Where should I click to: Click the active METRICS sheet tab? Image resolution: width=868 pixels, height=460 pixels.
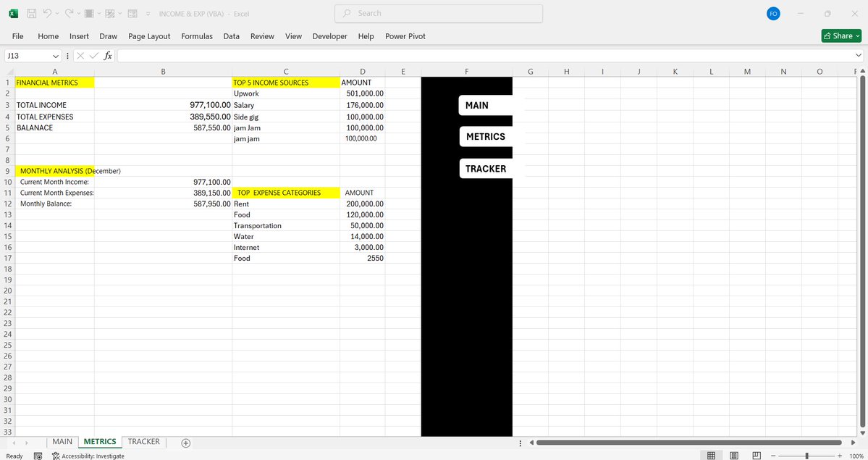100,442
